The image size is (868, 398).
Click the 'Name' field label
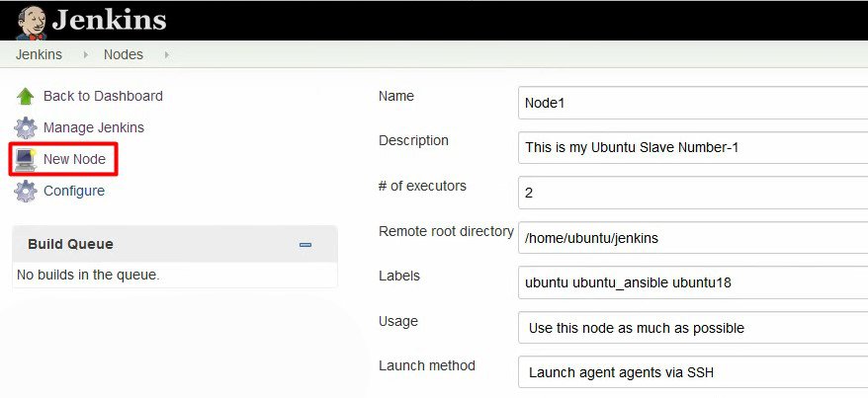coord(396,96)
